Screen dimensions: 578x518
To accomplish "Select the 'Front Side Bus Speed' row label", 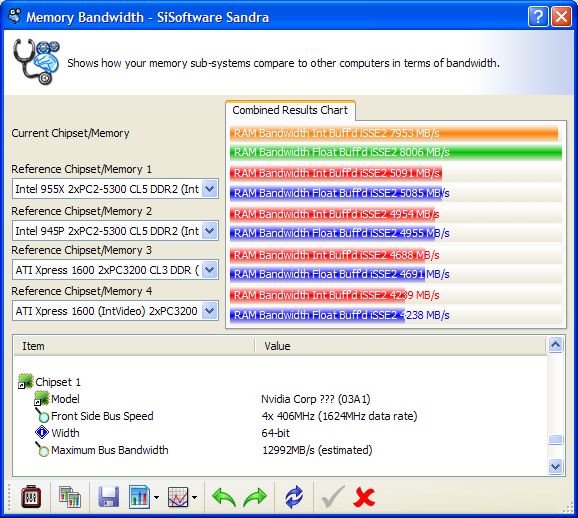I will tap(102, 416).
